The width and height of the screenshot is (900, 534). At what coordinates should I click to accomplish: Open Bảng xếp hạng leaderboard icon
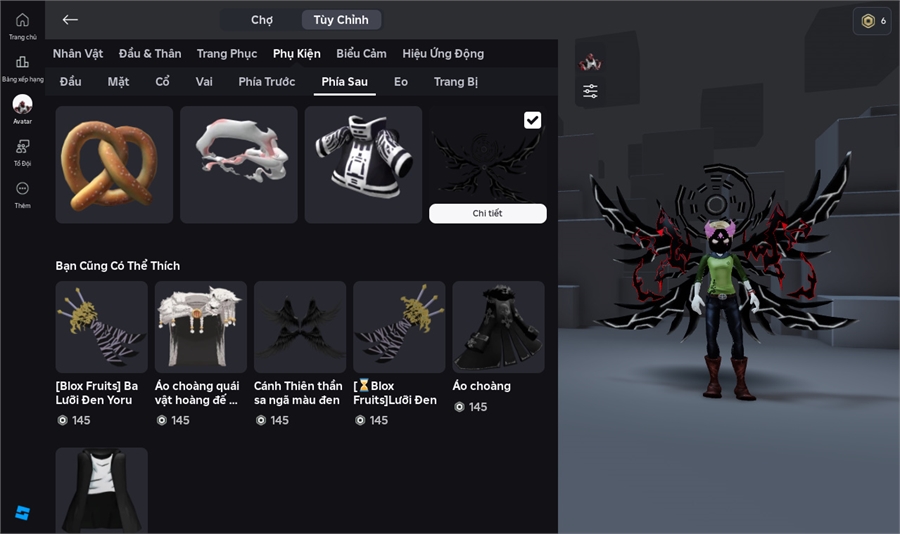point(22,62)
